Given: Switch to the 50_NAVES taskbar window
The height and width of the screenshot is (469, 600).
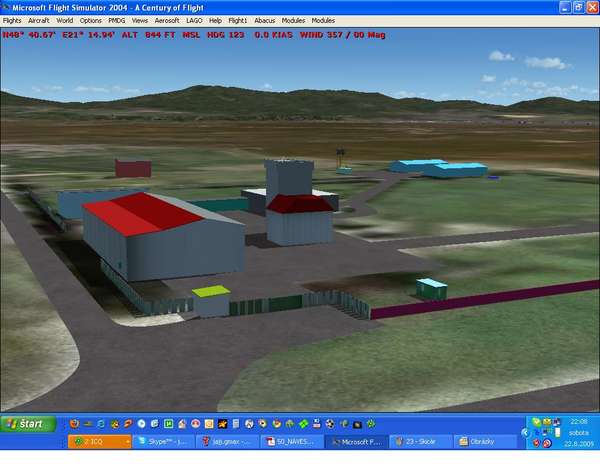Looking at the screenshot, I should pos(292,441).
